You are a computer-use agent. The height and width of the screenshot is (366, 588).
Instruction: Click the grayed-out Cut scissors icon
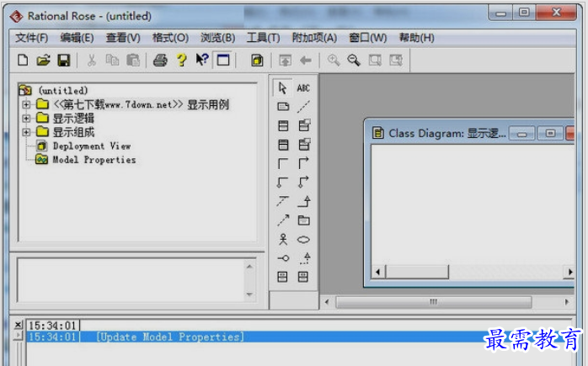92,60
